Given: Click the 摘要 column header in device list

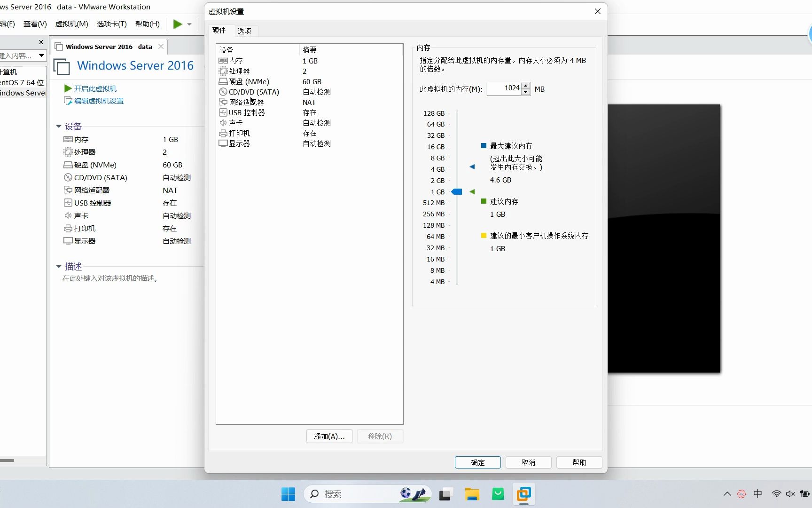Looking at the screenshot, I should point(351,49).
